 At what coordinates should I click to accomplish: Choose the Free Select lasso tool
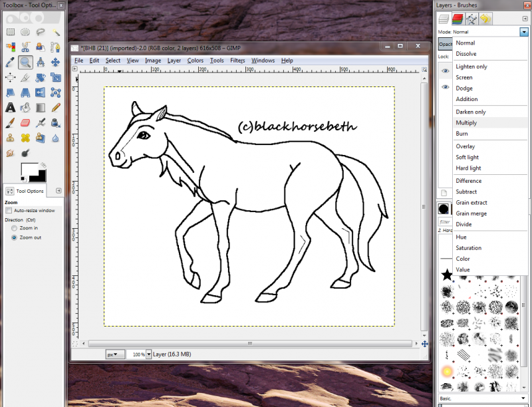41,32
